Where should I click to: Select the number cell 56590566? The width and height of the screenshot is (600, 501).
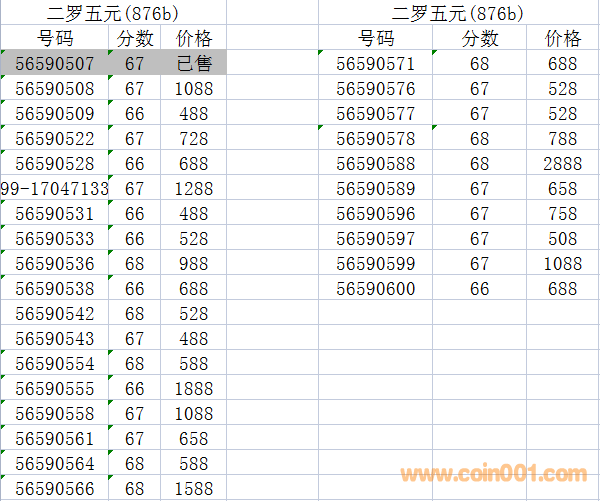coord(55,489)
